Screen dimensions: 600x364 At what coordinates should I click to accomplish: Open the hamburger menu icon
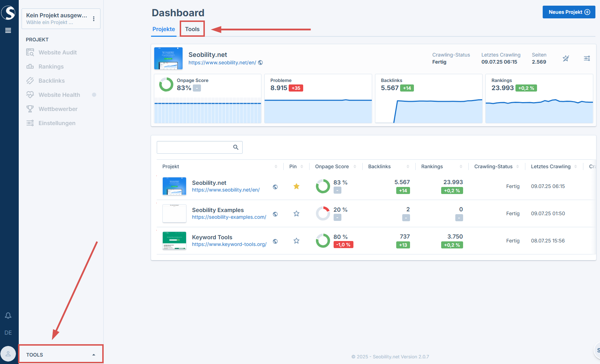point(8,30)
